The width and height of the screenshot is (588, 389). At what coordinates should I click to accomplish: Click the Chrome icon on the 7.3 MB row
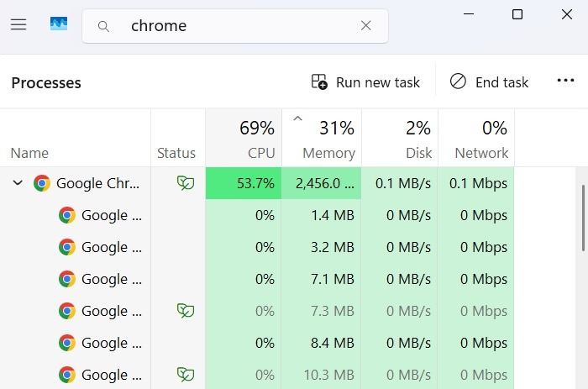point(67,311)
